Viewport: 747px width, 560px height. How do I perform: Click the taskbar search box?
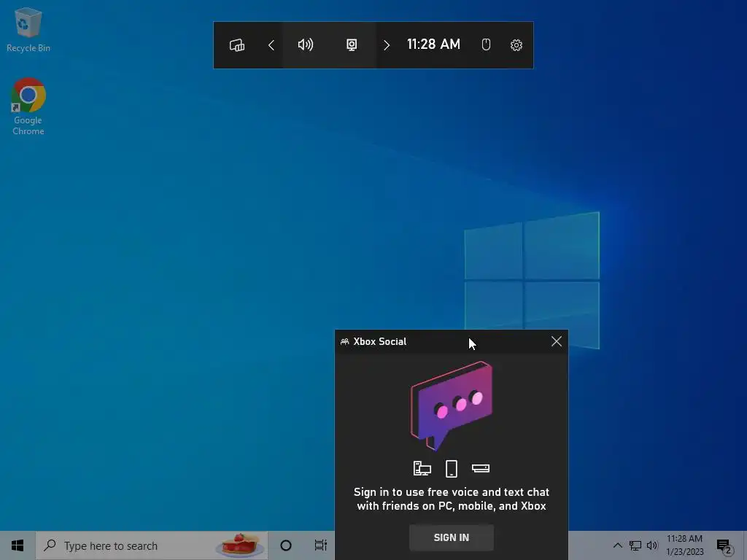152,545
